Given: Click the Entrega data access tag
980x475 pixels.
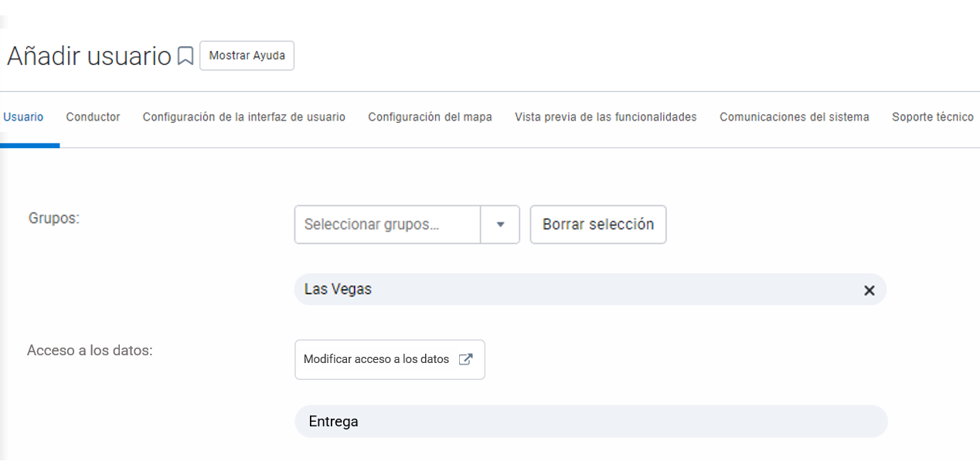Looking at the screenshot, I should coord(332,421).
